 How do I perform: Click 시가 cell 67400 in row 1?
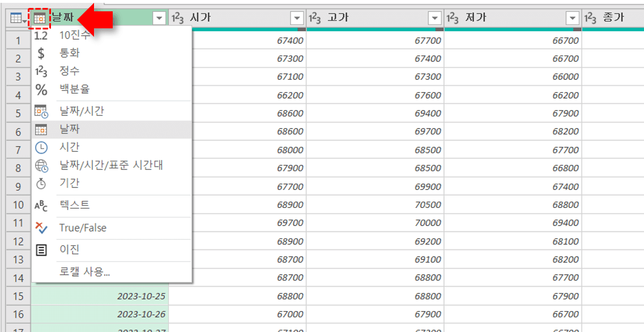pyautogui.click(x=237, y=40)
